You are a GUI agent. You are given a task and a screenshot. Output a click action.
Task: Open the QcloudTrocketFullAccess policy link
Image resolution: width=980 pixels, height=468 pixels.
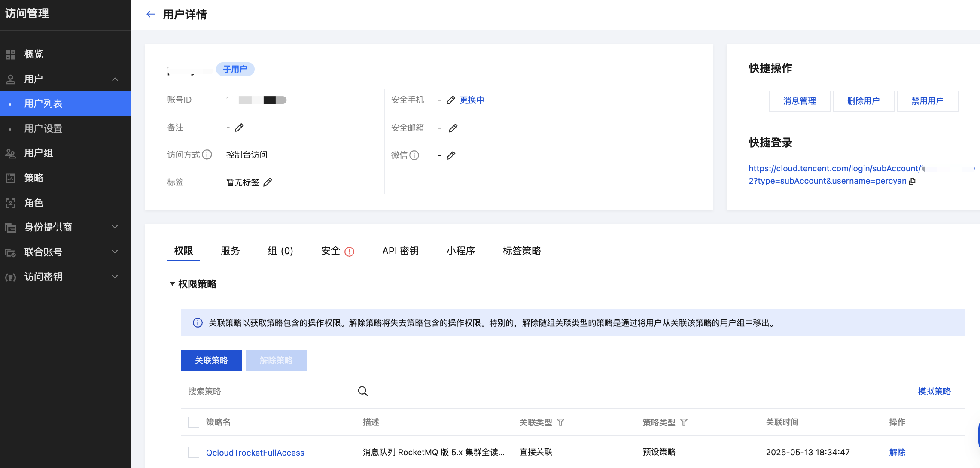pos(255,453)
